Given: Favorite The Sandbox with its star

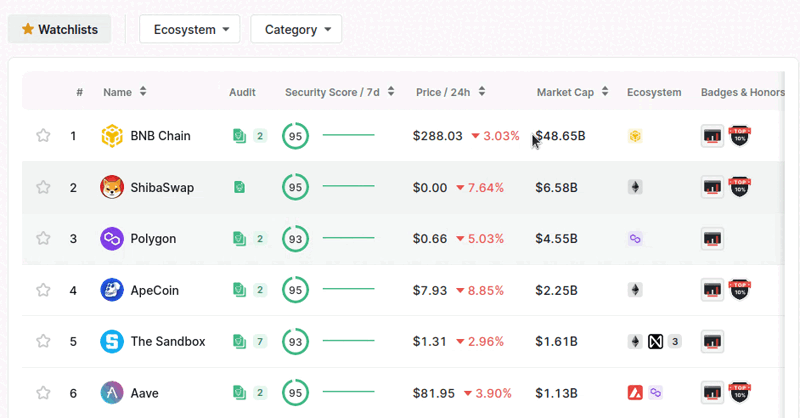Looking at the screenshot, I should click(x=43, y=342).
